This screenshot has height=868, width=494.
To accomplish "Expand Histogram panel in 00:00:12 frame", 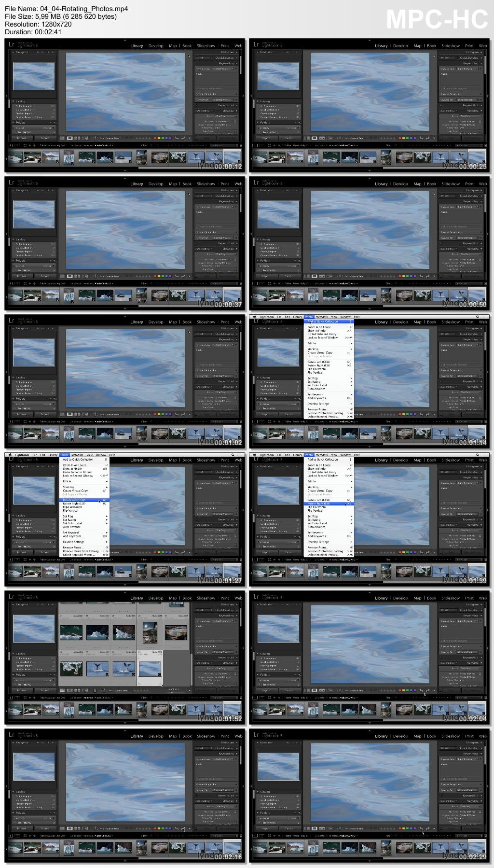I will 236,52.
